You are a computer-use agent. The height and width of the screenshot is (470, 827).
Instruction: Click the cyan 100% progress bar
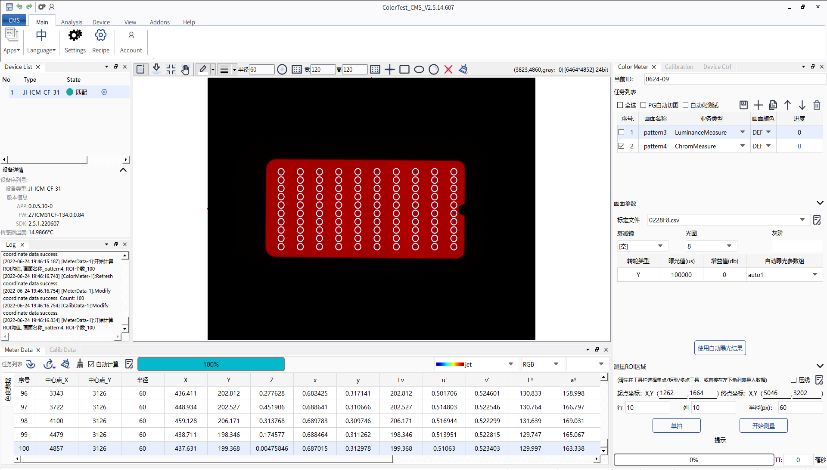coord(211,364)
